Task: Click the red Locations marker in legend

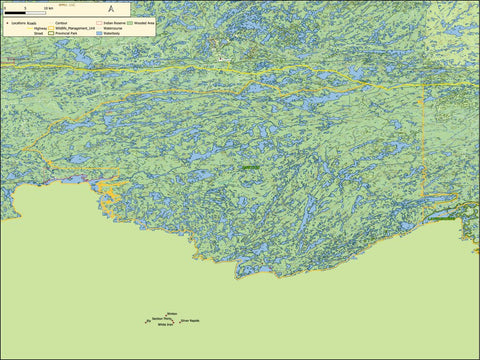Action: click(7, 23)
